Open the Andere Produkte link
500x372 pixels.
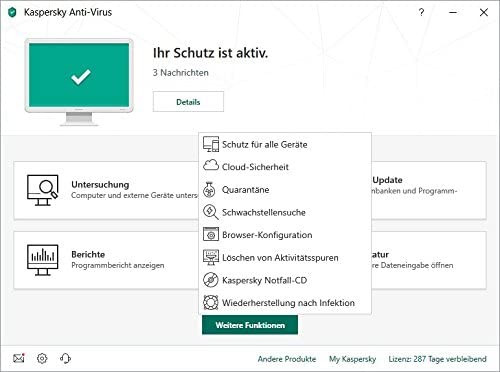(287, 359)
